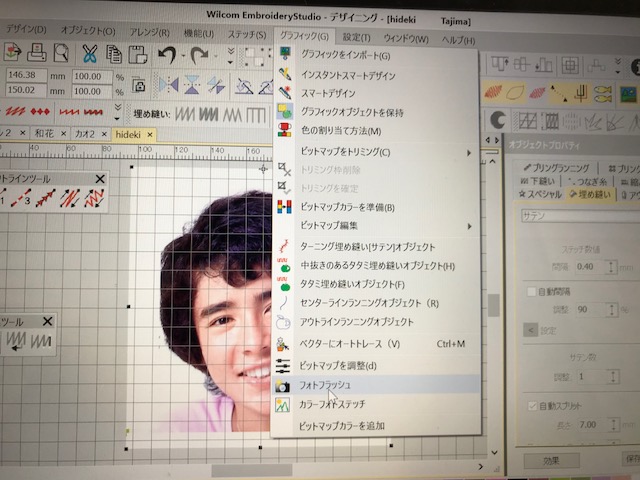Screen dimensions: 640x480
Task: Open the ヘルプ(H) menu
Action: tap(458, 40)
